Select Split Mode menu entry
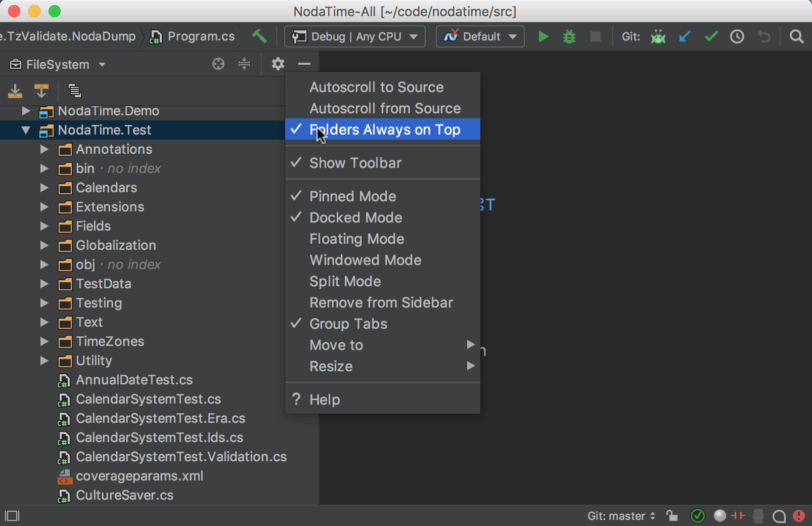The height and width of the screenshot is (526, 812). click(383, 281)
